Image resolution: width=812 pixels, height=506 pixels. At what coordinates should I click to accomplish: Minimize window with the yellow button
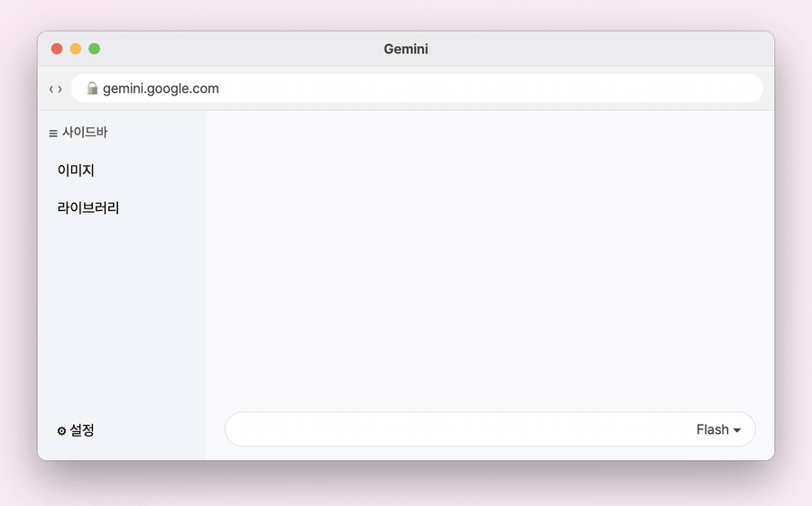pos(76,49)
